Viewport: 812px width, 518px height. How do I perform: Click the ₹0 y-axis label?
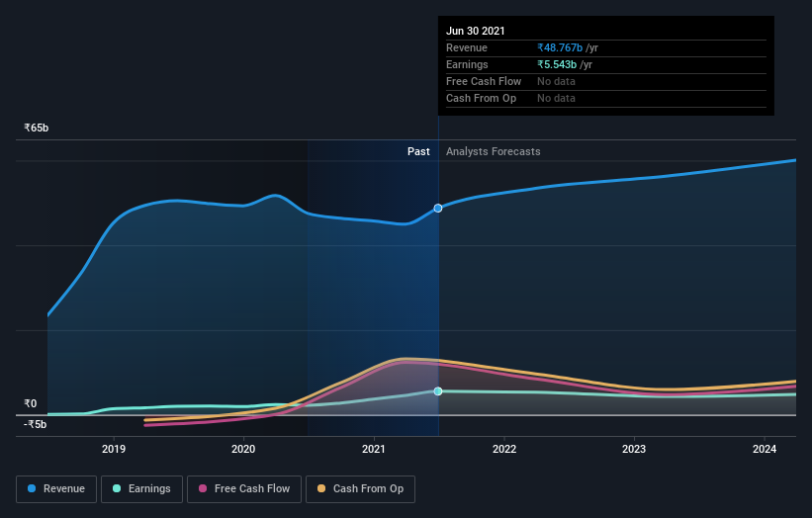[31, 403]
